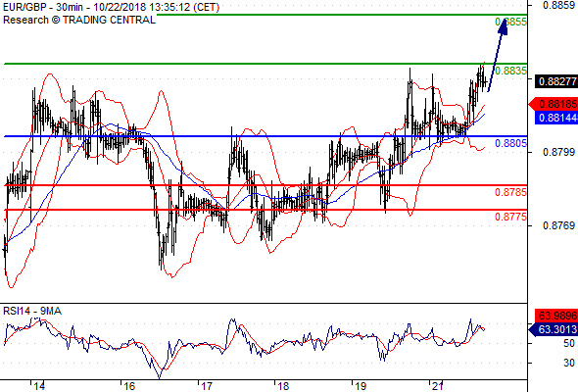This screenshot has width=578, height=392.
Task: Click date label 14 on time axis
Action: [39, 386]
